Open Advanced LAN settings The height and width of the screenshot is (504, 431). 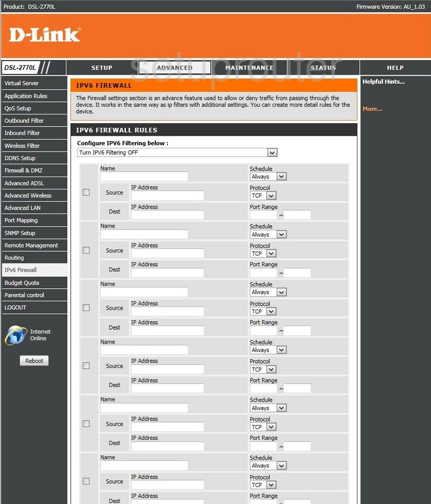coord(34,208)
